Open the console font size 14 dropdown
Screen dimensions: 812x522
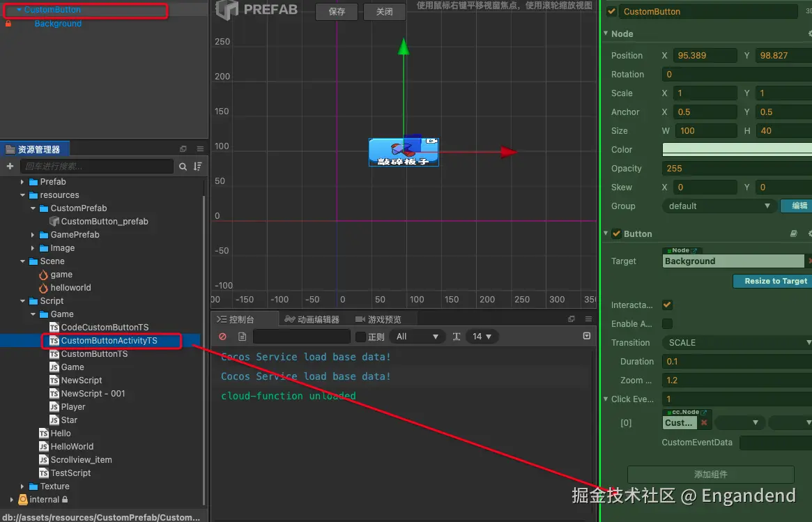coord(482,337)
